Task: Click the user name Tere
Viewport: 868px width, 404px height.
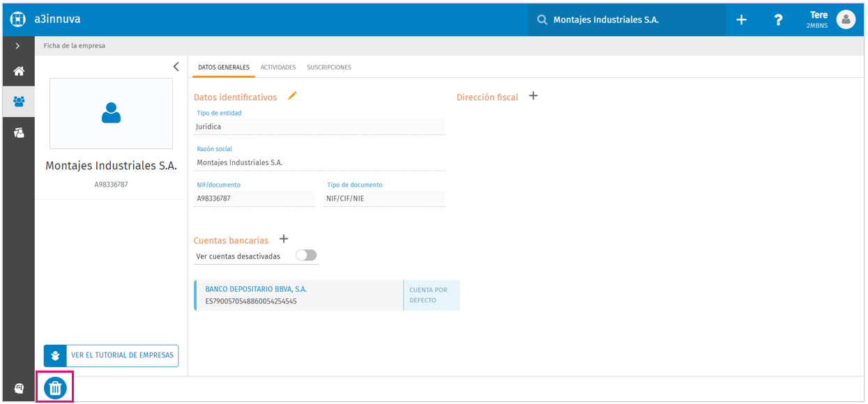Action: click(x=818, y=15)
